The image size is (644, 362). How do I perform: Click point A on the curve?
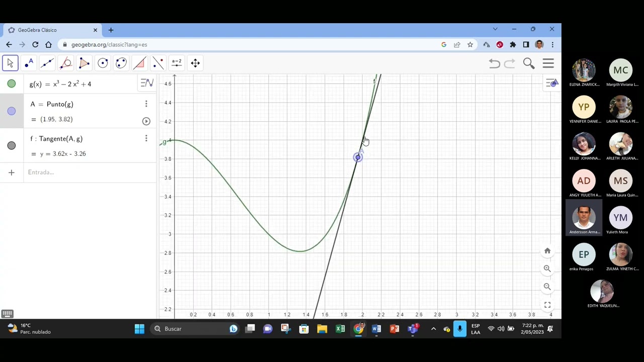(x=358, y=157)
